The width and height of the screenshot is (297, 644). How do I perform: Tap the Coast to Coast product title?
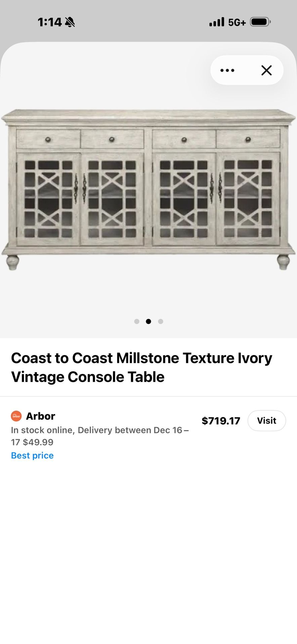pos(141,367)
